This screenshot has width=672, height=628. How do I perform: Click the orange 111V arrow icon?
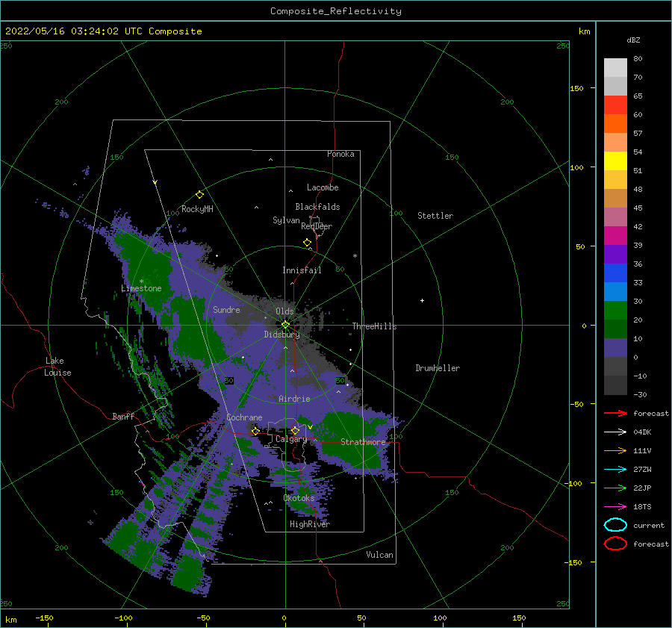click(x=615, y=450)
